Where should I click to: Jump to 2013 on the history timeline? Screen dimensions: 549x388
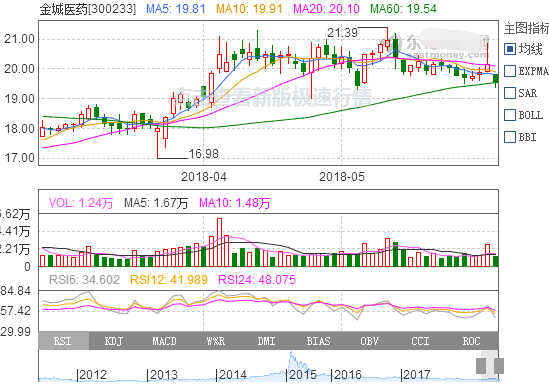click(162, 375)
